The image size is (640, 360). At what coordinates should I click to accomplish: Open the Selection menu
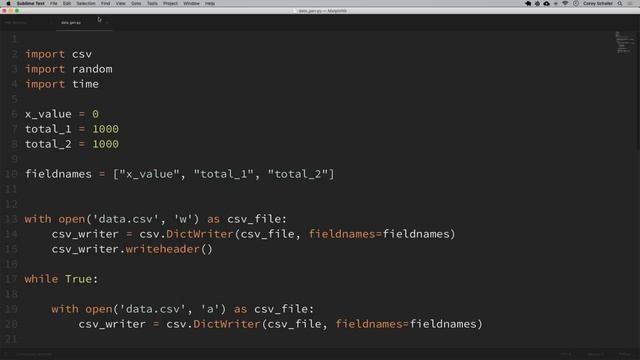point(86,3)
